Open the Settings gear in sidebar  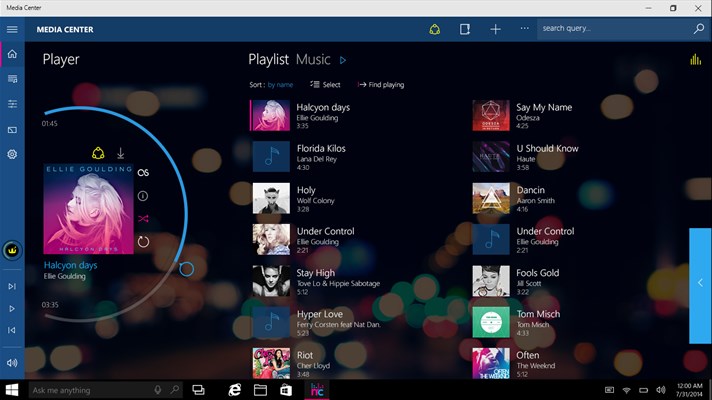[12, 154]
